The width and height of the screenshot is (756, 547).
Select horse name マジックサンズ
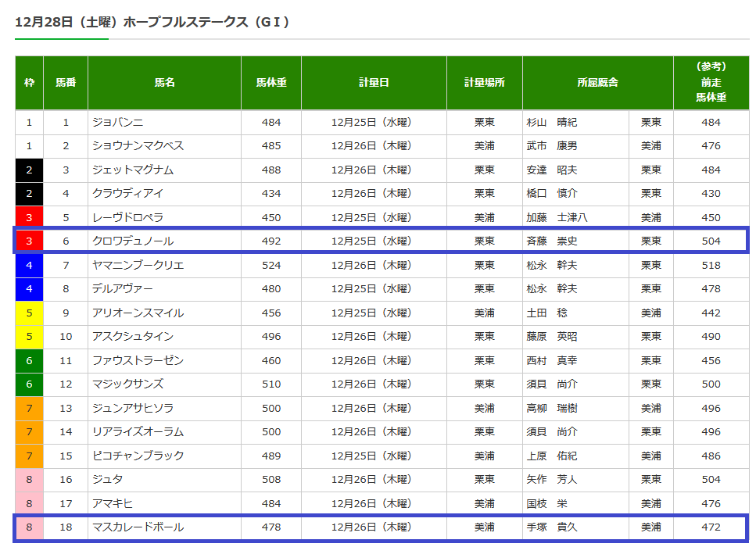tap(127, 384)
